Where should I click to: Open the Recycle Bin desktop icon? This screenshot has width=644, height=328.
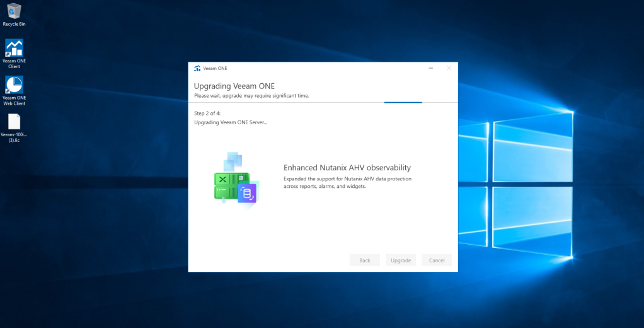(14, 15)
